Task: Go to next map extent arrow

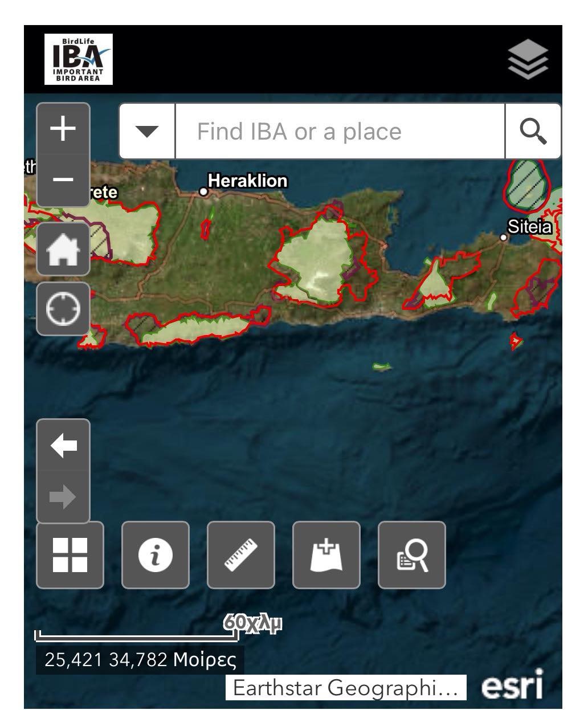Action: click(63, 497)
